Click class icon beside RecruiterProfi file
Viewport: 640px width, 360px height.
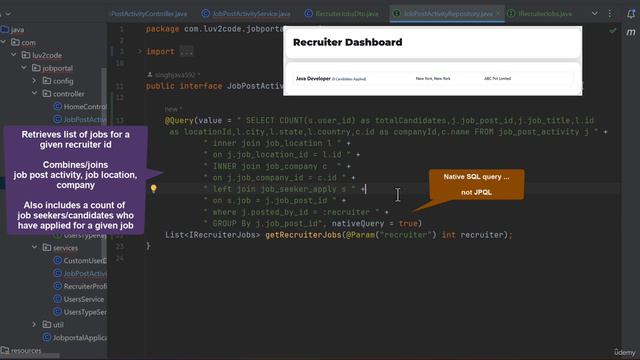(x=58, y=286)
